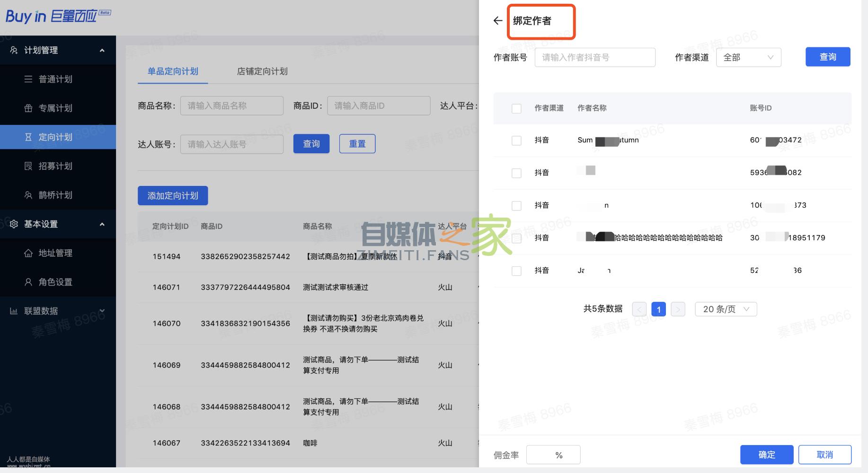Screen dimensions: 868x473
Task: Select the 普通计划 sidebar icon
Action: click(29, 79)
